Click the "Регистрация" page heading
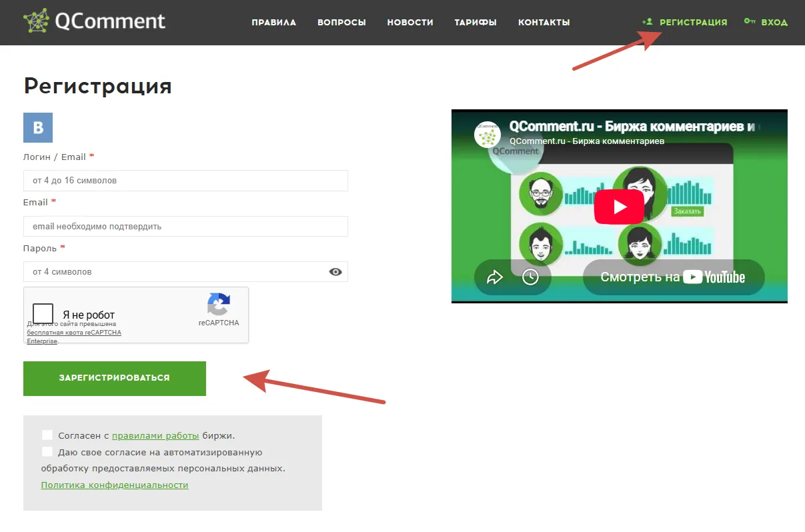Screen dimensions: 805x532 coord(97,87)
